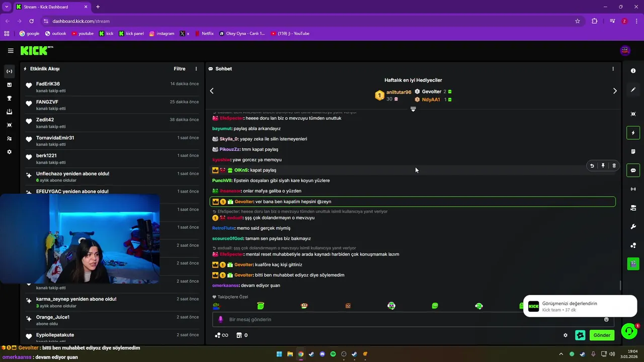Click the aniltutar96 top gifter name
The image size is (644, 362).
pos(398,93)
